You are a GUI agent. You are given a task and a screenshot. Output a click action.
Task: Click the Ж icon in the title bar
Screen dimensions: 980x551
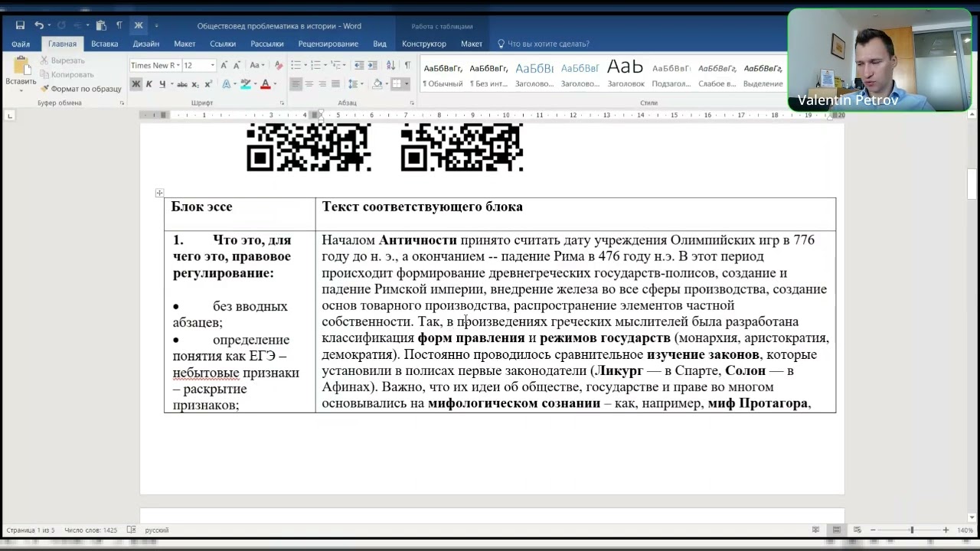(x=139, y=25)
